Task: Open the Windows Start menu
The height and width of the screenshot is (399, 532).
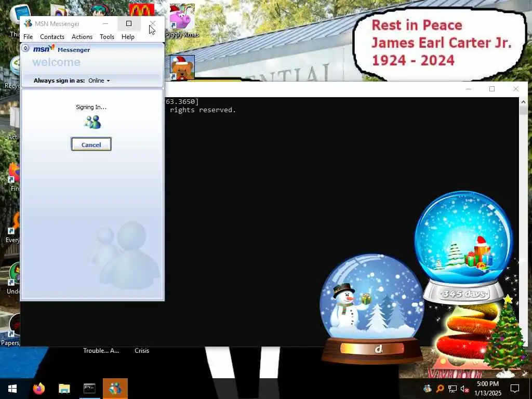Action: 12,389
